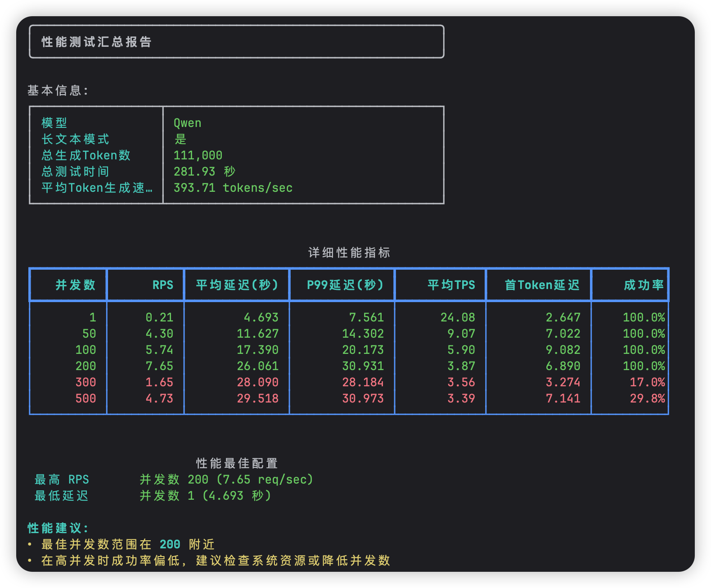Select the red 17.0% success rate cell
Screen dimensions: 711x588
(647, 382)
